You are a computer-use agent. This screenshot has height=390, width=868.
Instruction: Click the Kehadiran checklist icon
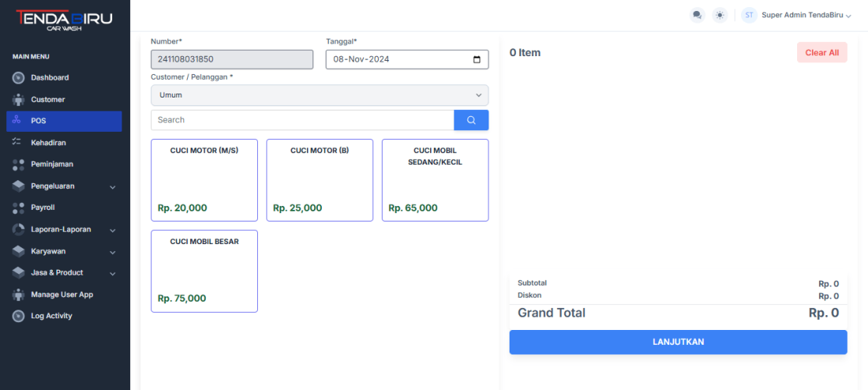pyautogui.click(x=19, y=143)
